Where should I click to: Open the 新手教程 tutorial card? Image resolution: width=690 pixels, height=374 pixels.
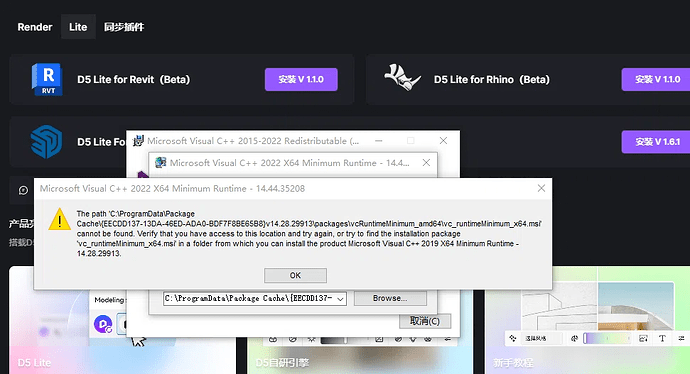click(x=587, y=320)
